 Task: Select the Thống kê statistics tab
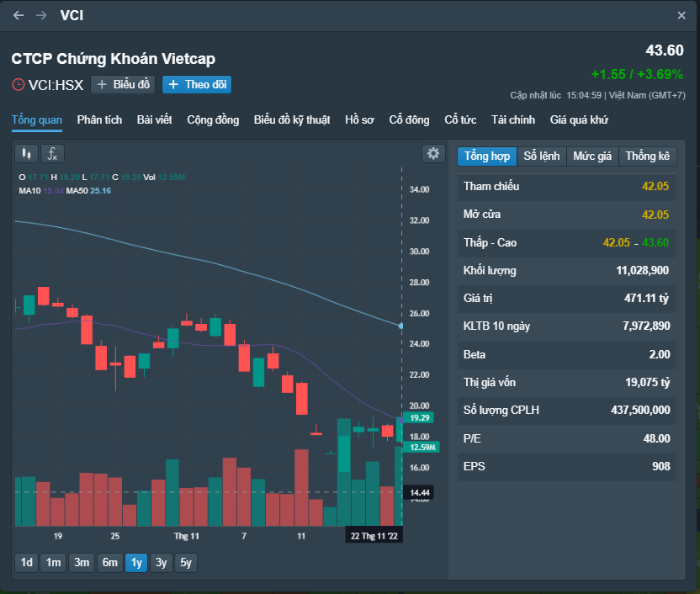647,156
